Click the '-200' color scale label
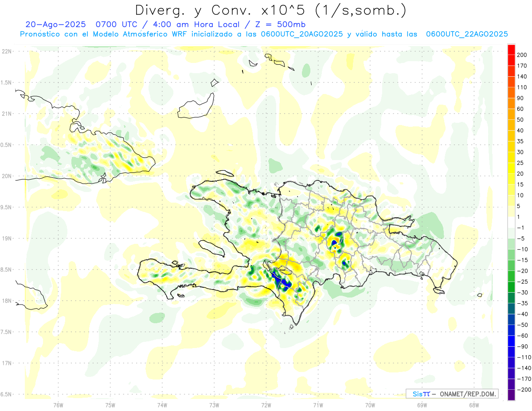The height and width of the screenshot is (411, 532). (525, 389)
